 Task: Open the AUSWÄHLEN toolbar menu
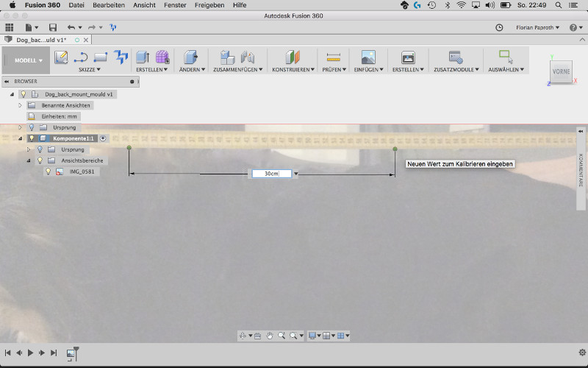[506, 69]
